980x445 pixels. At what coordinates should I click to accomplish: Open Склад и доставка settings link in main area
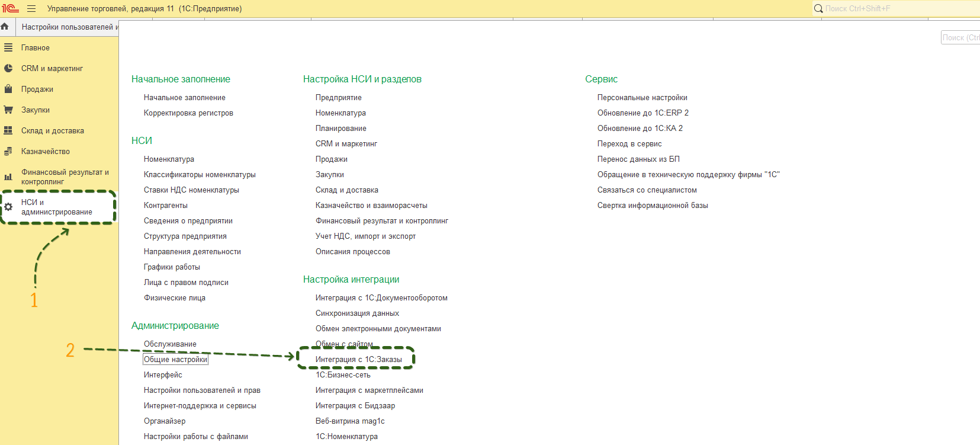[347, 190]
